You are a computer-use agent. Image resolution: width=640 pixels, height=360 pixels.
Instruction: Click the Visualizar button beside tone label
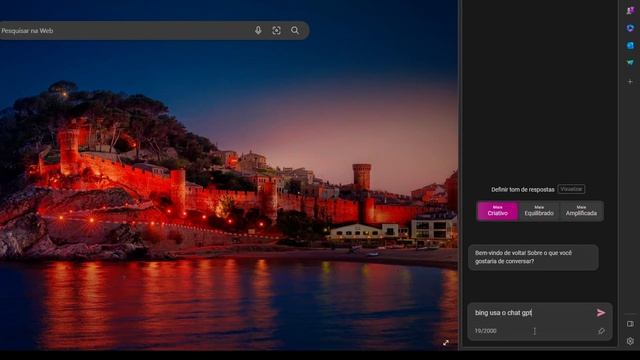(x=571, y=189)
